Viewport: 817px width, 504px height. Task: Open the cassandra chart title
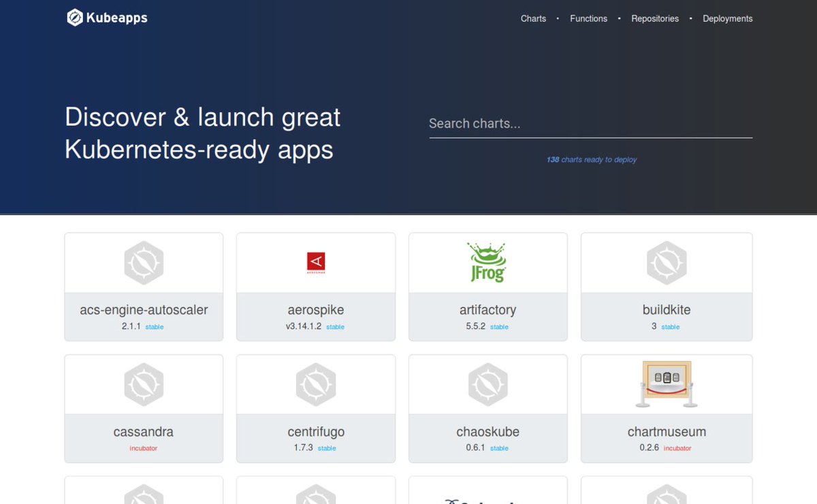pyautogui.click(x=144, y=432)
